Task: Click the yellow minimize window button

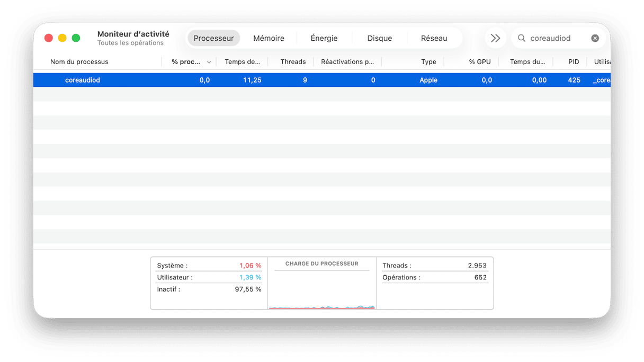Action: point(62,38)
